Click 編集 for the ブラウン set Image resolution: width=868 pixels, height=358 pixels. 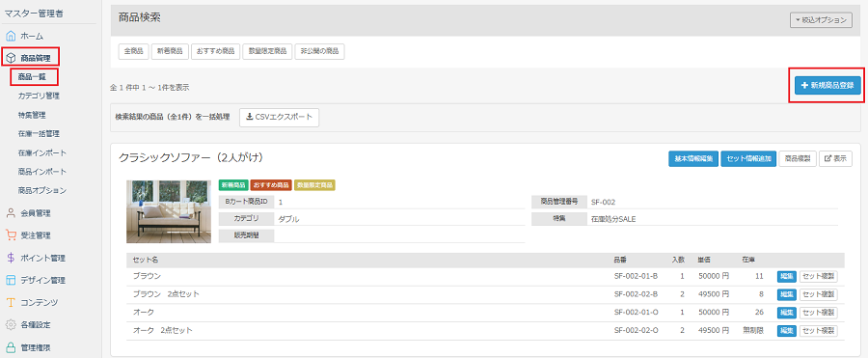pyautogui.click(x=787, y=276)
